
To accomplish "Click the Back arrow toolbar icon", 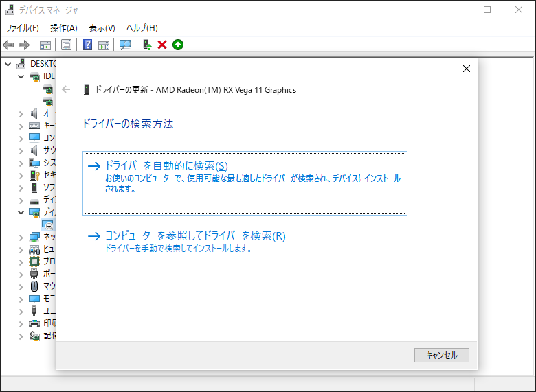I will tap(8, 45).
